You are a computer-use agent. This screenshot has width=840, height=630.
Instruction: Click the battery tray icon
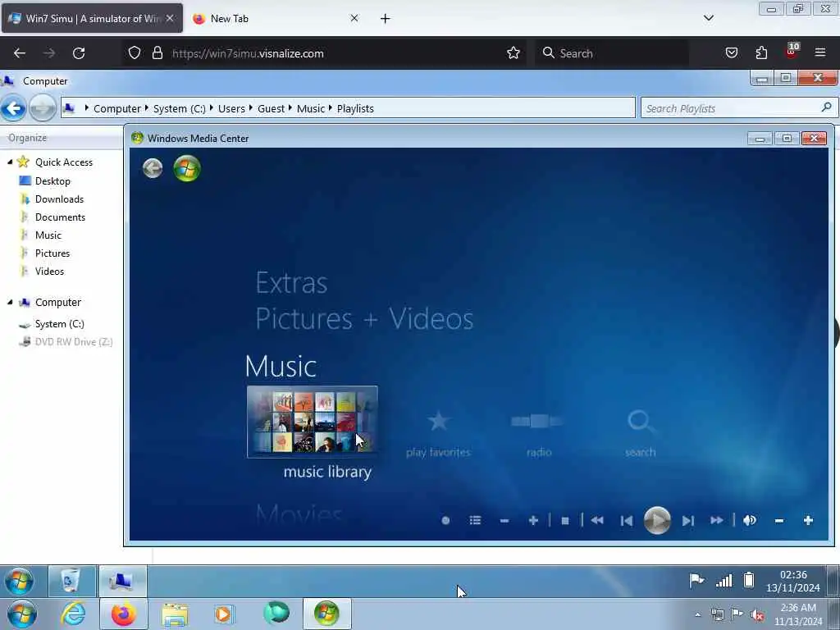point(749,580)
